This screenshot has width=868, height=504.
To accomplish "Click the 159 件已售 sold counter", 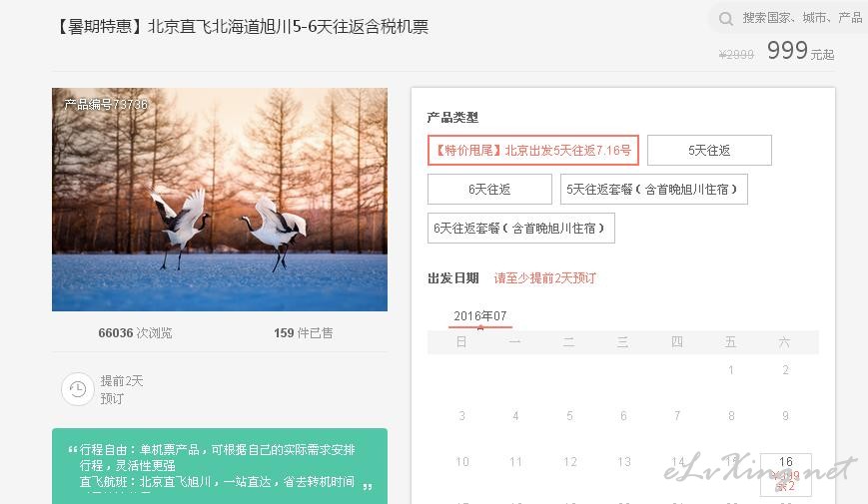I will [303, 333].
